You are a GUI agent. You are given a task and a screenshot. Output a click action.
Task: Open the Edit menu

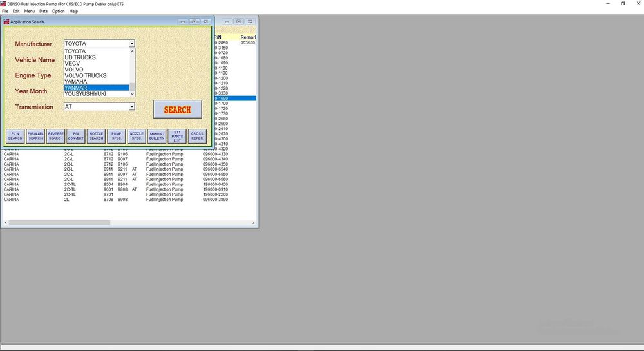tap(16, 11)
